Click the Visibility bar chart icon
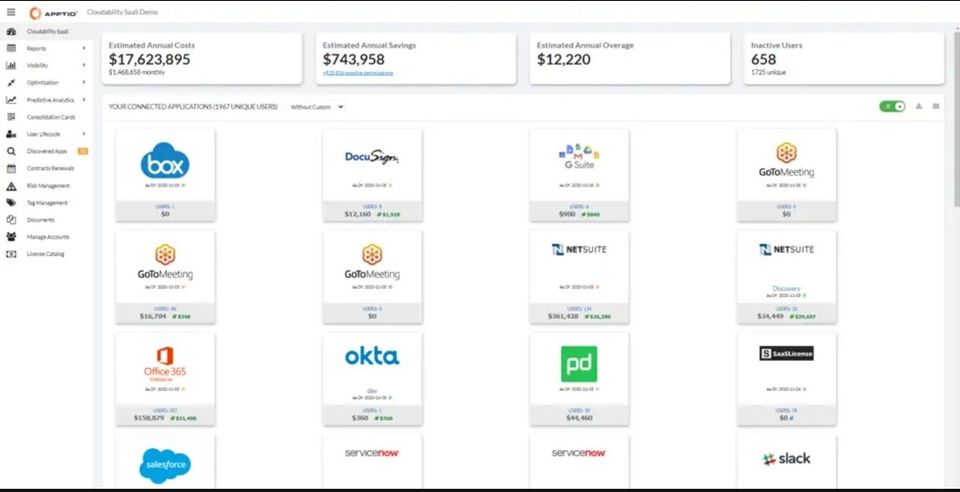The height and width of the screenshot is (492, 960). coord(11,65)
